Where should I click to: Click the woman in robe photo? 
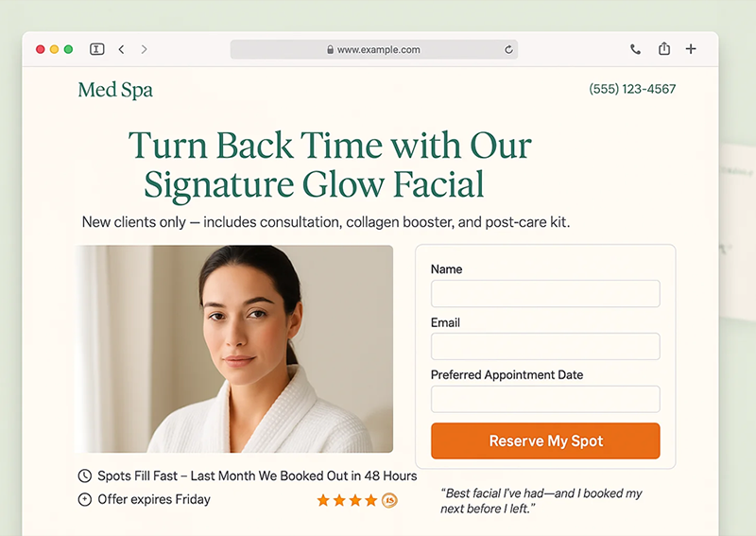click(x=234, y=349)
